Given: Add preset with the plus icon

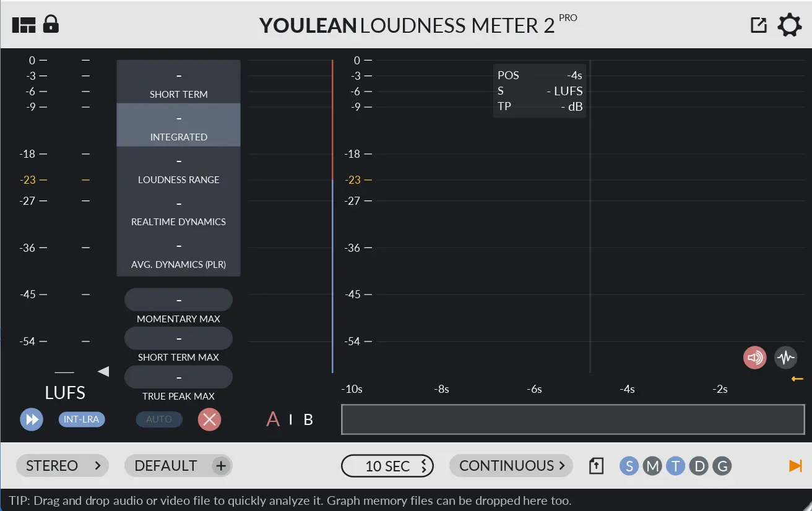Looking at the screenshot, I should point(221,466).
